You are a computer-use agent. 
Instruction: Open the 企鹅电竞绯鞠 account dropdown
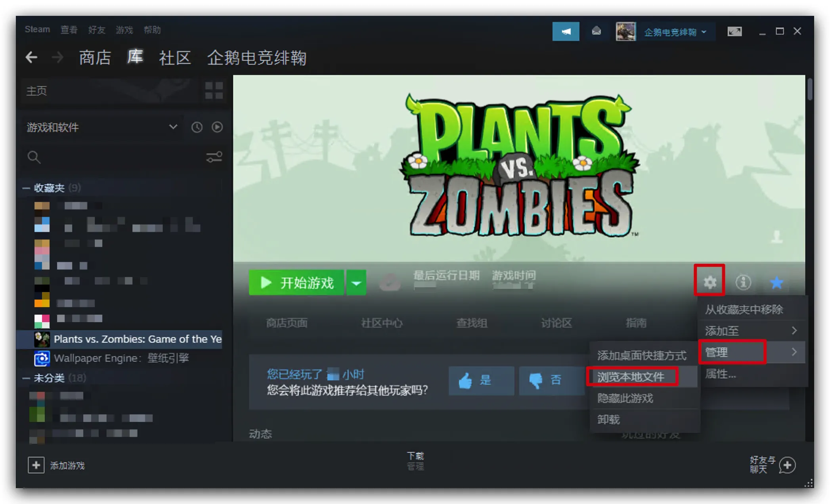point(675,32)
